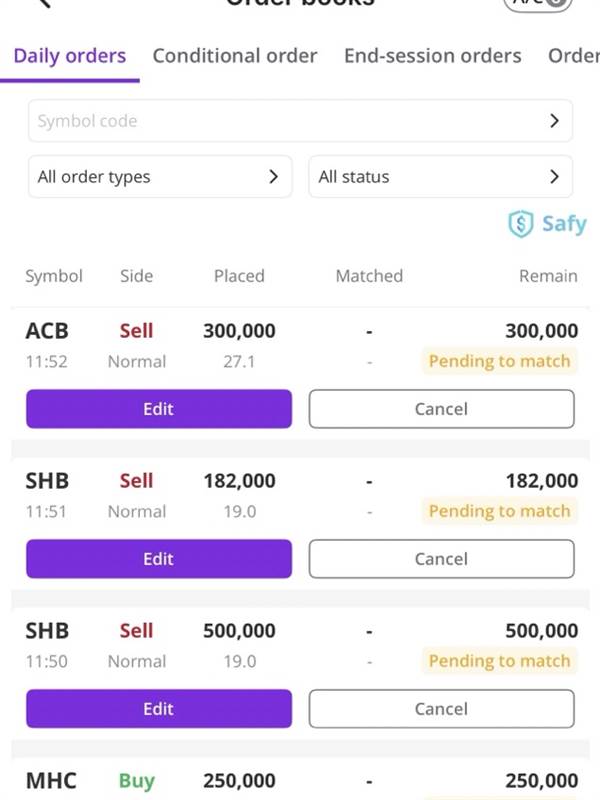Image resolution: width=600 pixels, height=800 pixels.
Task: Sort by the Remain column header
Action: tap(548, 276)
